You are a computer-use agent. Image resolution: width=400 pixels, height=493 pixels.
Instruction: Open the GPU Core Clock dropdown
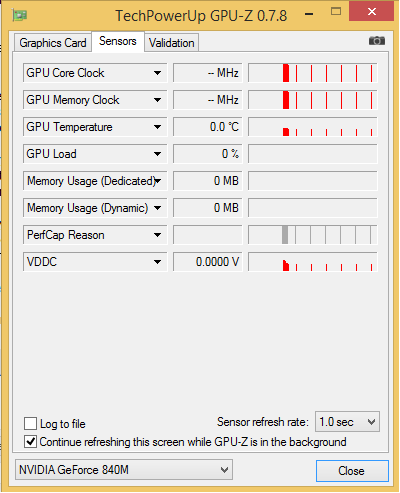point(95,73)
